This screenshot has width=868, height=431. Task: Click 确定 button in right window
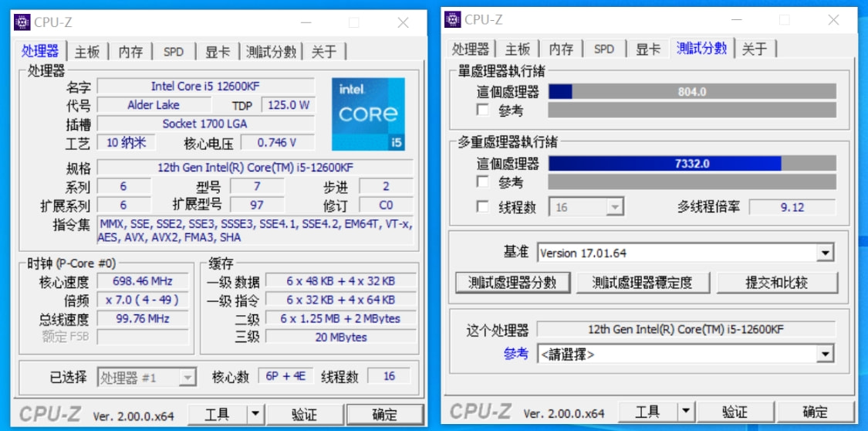(x=816, y=412)
